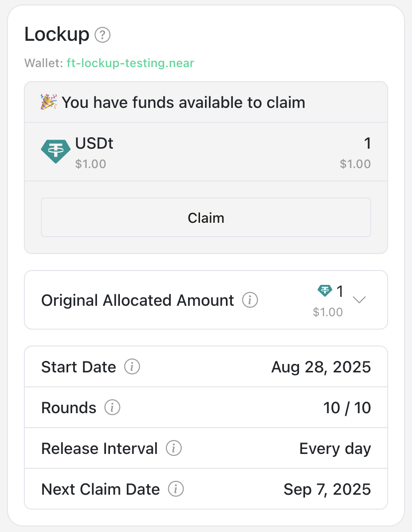
Task: Click the Aug 28, 2025 start date
Action: click(x=321, y=367)
